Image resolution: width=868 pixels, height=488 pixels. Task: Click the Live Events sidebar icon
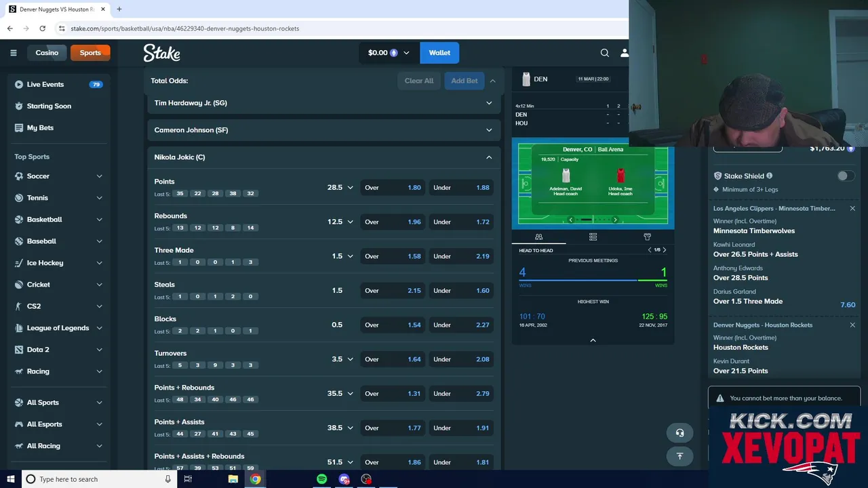pos(19,85)
